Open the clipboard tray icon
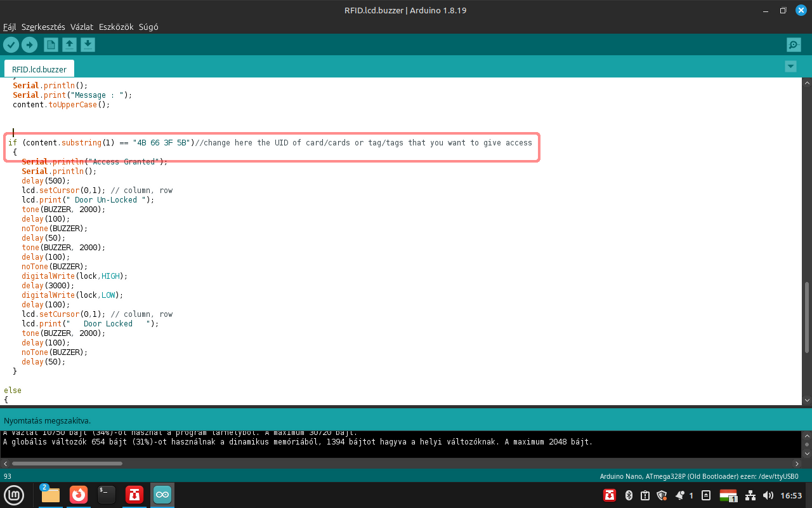This screenshot has height=508, width=812. tap(645, 495)
